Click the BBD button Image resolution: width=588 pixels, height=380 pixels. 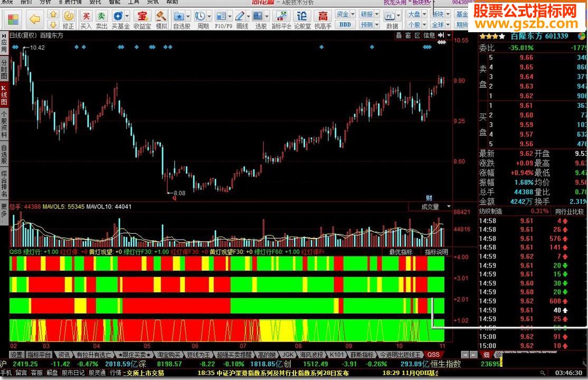345,25
